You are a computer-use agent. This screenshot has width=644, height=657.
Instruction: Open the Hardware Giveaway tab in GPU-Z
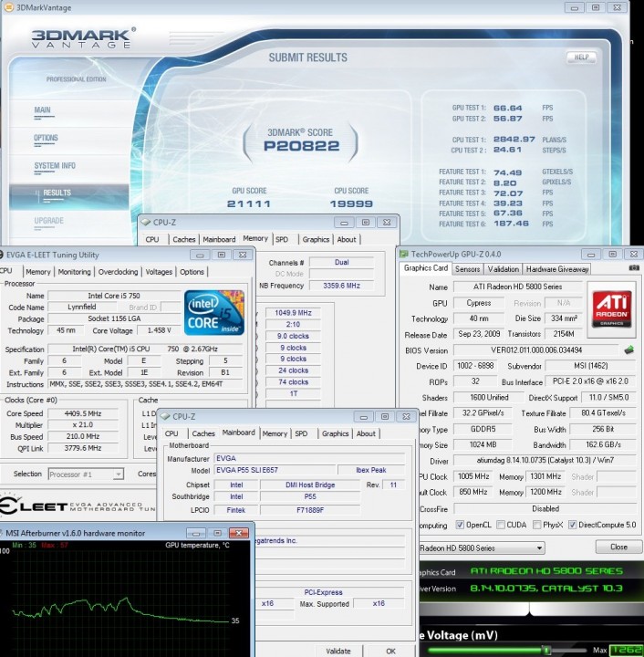tap(557, 269)
